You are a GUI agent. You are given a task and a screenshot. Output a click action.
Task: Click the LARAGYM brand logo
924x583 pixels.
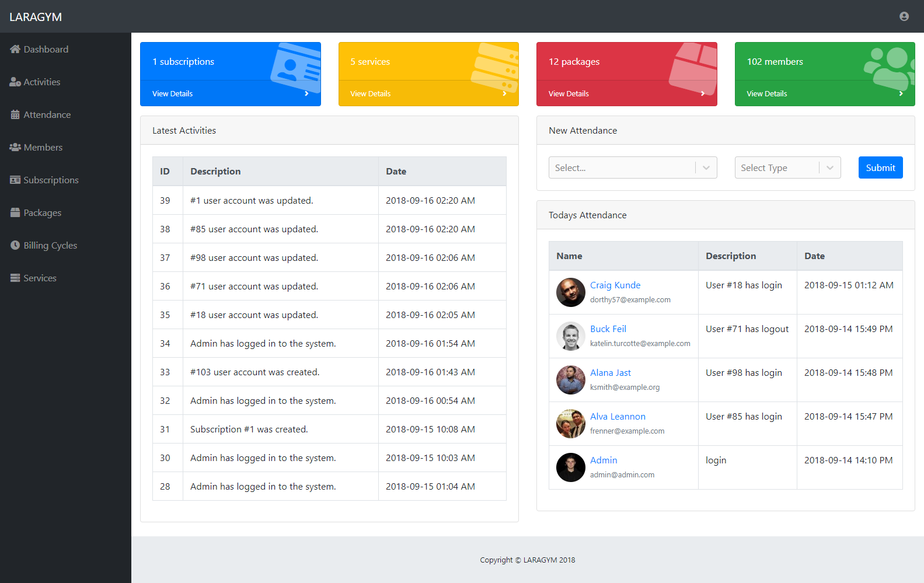(x=36, y=17)
